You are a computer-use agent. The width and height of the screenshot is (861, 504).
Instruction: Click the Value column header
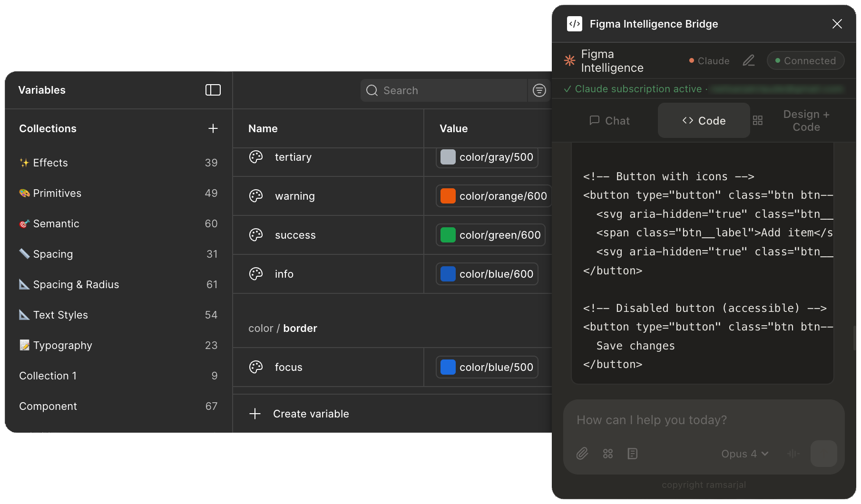[x=454, y=128]
